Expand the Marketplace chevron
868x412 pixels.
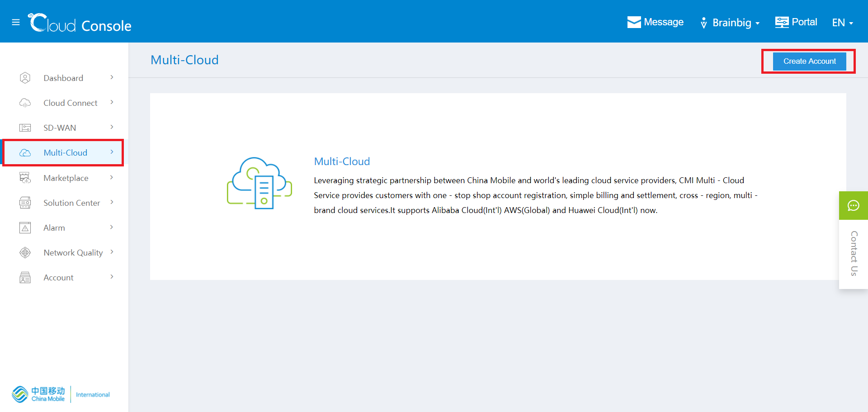coord(112,177)
